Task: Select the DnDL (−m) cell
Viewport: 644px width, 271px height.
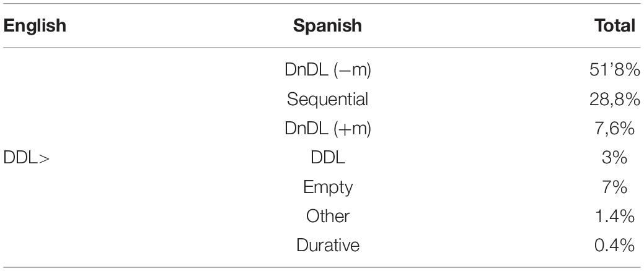Action: coord(328,71)
